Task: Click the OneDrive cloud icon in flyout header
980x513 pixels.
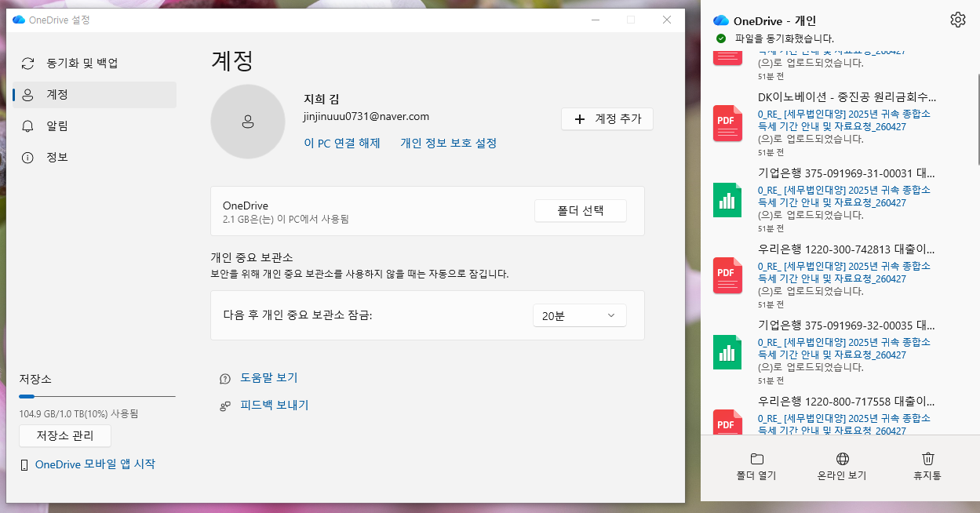Action: click(720, 20)
